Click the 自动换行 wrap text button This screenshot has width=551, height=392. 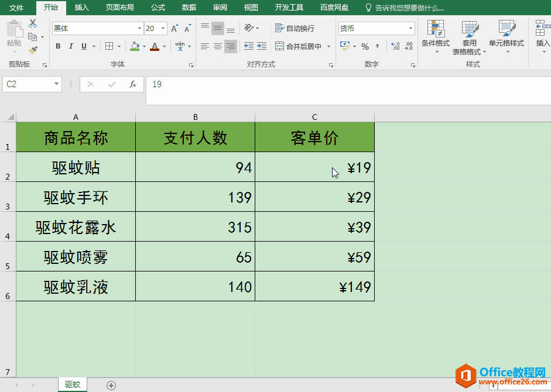tap(295, 28)
